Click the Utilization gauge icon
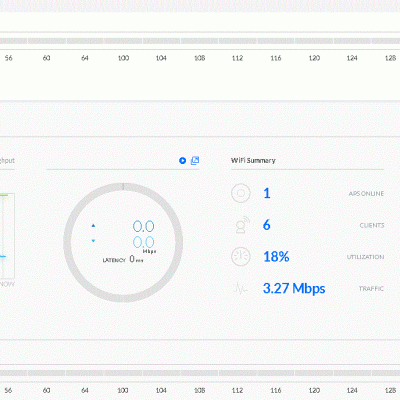The width and height of the screenshot is (400, 400). [241, 256]
